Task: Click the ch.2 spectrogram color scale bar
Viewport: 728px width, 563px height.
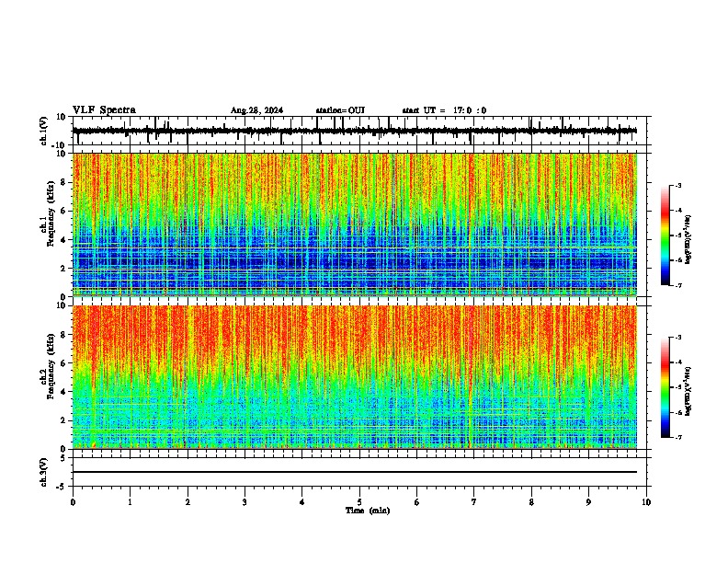Action: 665,387
